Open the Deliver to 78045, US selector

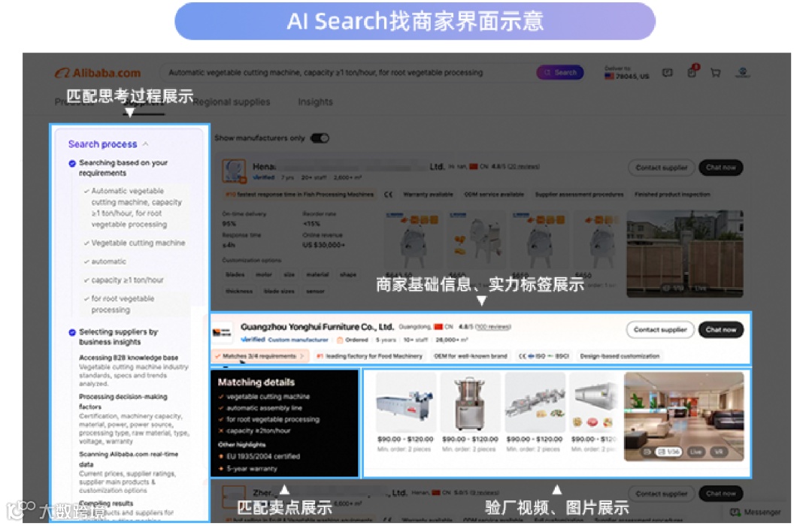pos(626,72)
